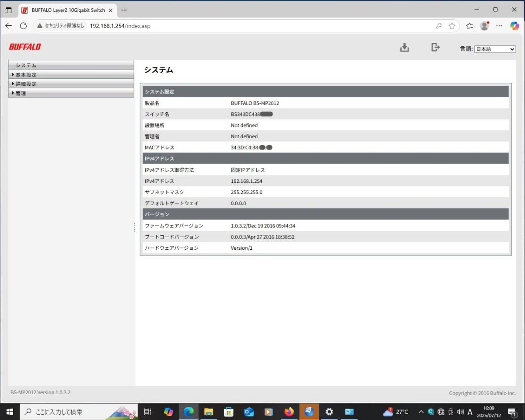Bookmark this page with star icon
The width and height of the screenshot is (525, 420).
tap(452, 26)
